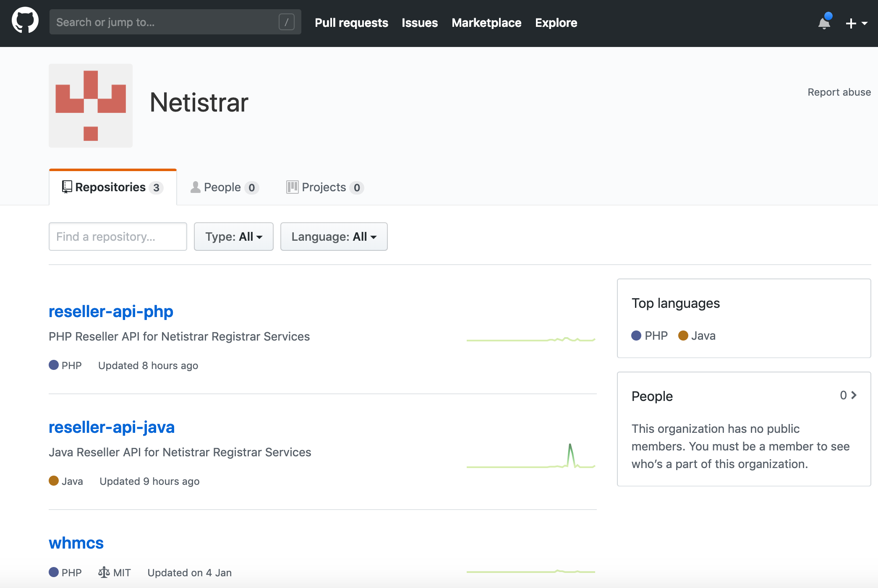Viewport: 878px width, 588px height.
Task: View whmcs activity sparkline graph
Action: (531, 571)
